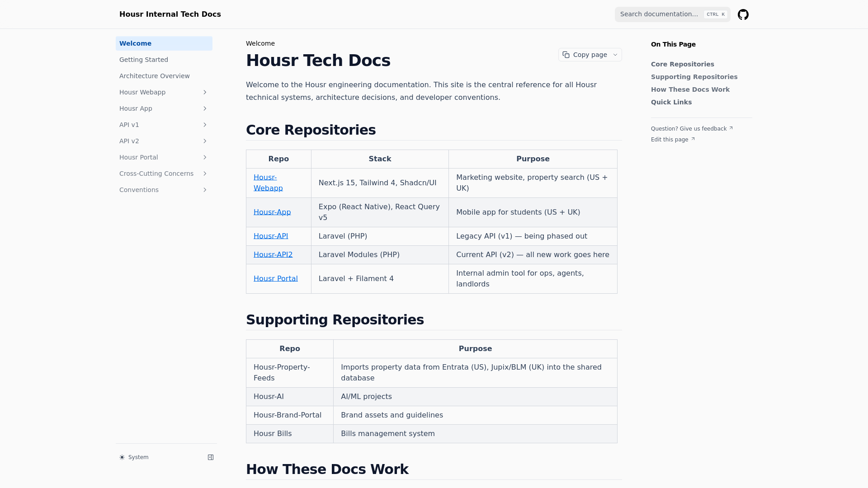Screen dimensions: 868x488
Task: Click the Search documentation field
Action: click(672, 14)
